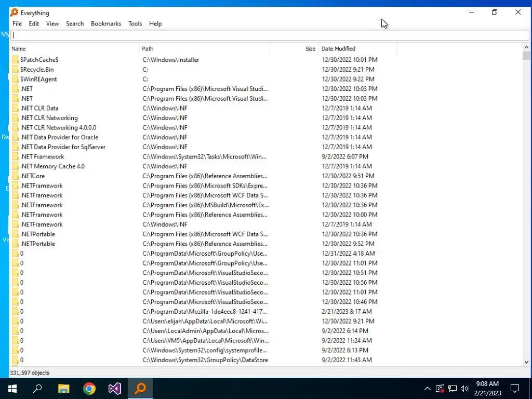The width and height of the screenshot is (532, 399).
Task: Select folder 0 under Users\LocalAdmin path
Action: click(22, 331)
